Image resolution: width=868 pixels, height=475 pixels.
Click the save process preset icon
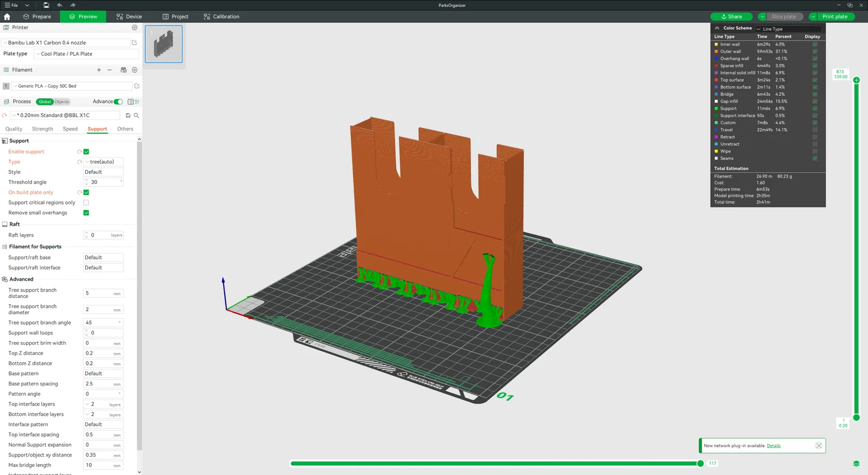pyautogui.click(x=128, y=116)
